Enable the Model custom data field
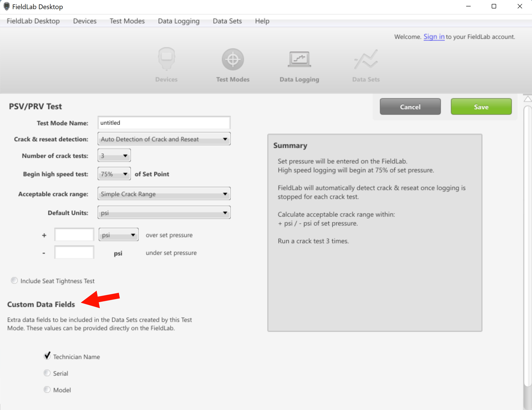Screen dimensions: 532x410 click(x=47, y=389)
